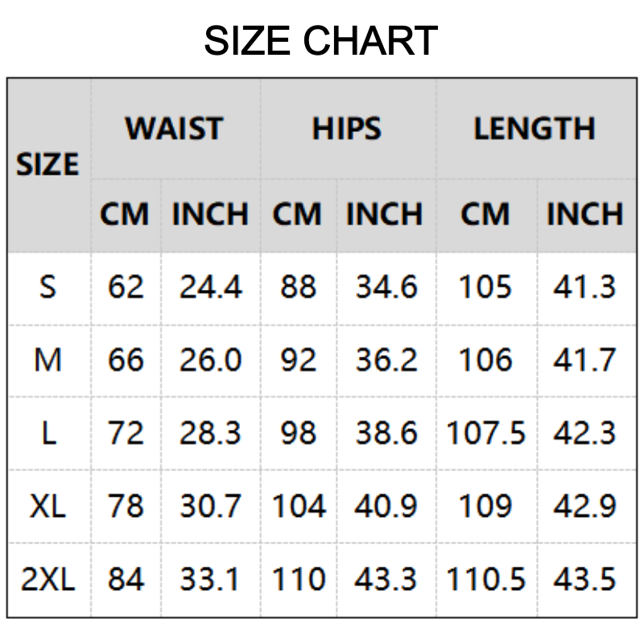
Task: Click the SIZE header cell
Action: point(47,164)
